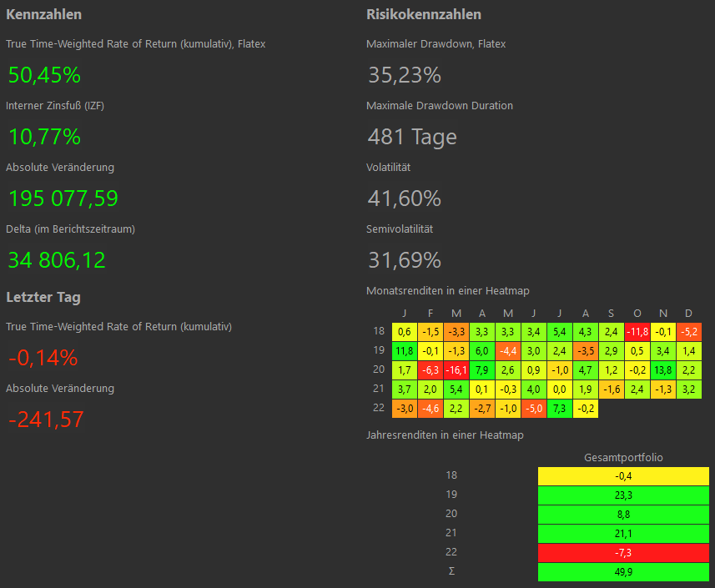Image resolution: width=715 pixels, height=588 pixels.
Task: Click the Volatilität value 41,60%
Action: (x=404, y=199)
